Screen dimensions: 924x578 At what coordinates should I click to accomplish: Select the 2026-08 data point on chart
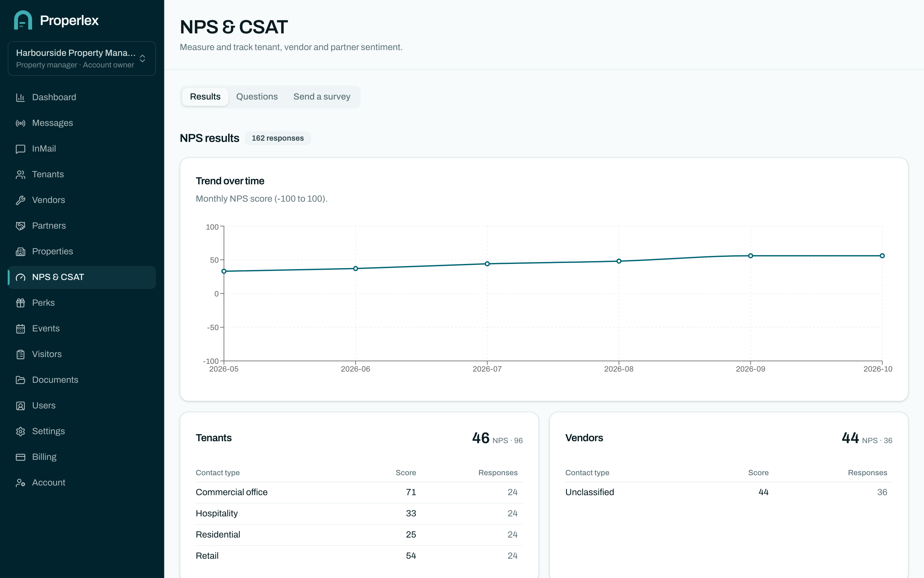click(619, 261)
